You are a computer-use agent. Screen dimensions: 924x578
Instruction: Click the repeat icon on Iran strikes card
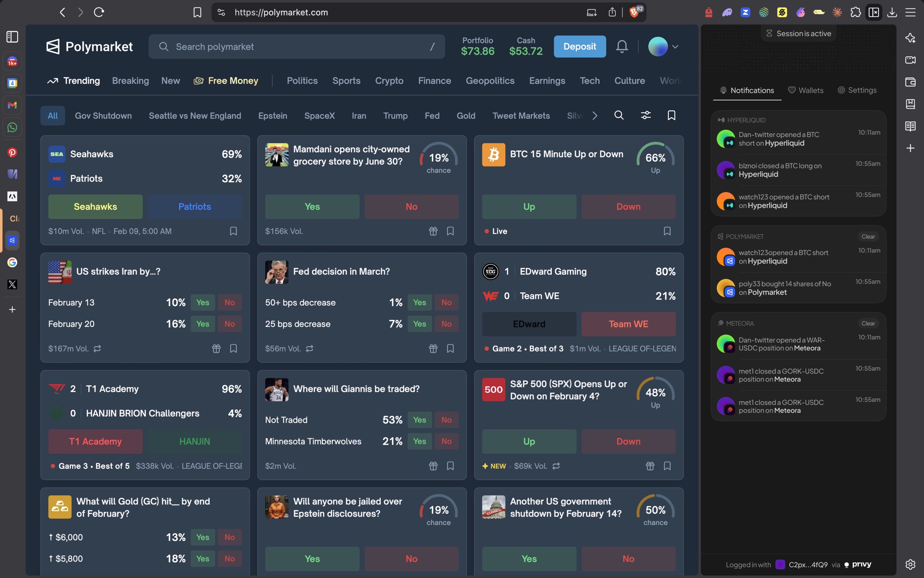pos(97,348)
